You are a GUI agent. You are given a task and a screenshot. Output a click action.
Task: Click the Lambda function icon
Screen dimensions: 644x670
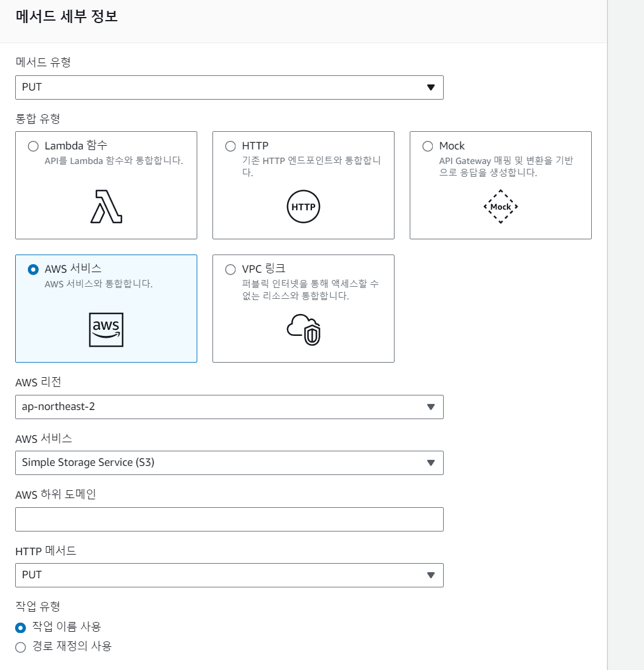click(x=106, y=207)
